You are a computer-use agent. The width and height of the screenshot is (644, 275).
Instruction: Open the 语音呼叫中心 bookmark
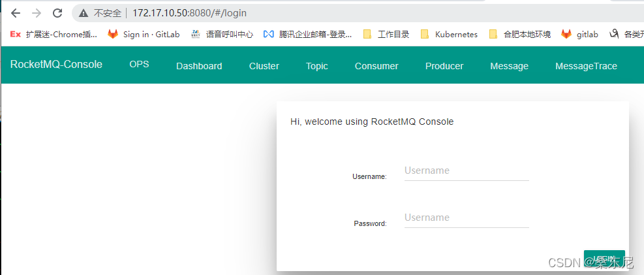tap(222, 35)
